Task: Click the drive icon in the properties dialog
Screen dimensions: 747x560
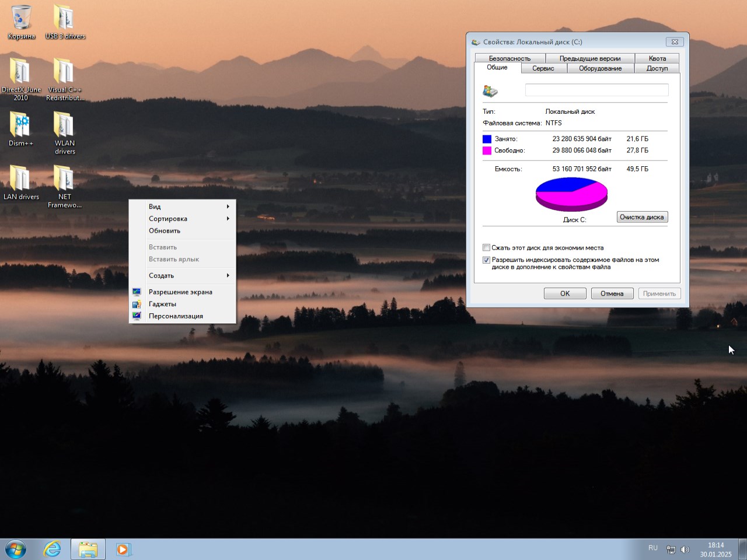Action: (490, 90)
